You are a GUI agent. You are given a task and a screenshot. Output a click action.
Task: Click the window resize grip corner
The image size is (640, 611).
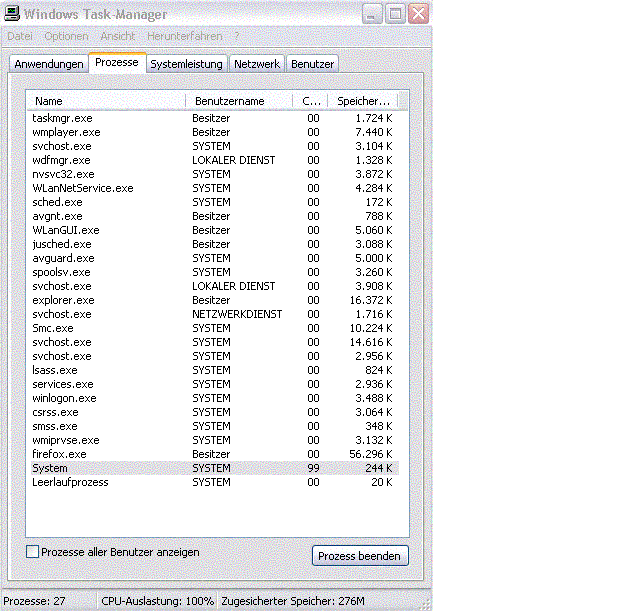pos(425,604)
